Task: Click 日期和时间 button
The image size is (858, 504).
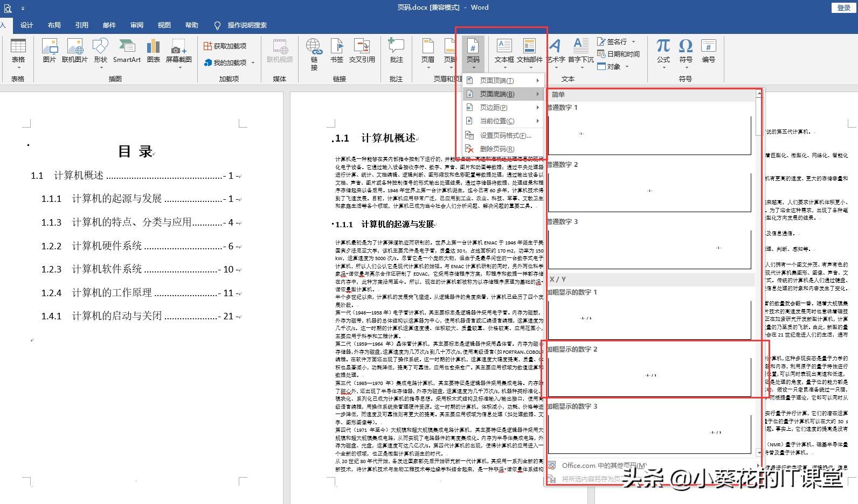Action: coord(619,54)
